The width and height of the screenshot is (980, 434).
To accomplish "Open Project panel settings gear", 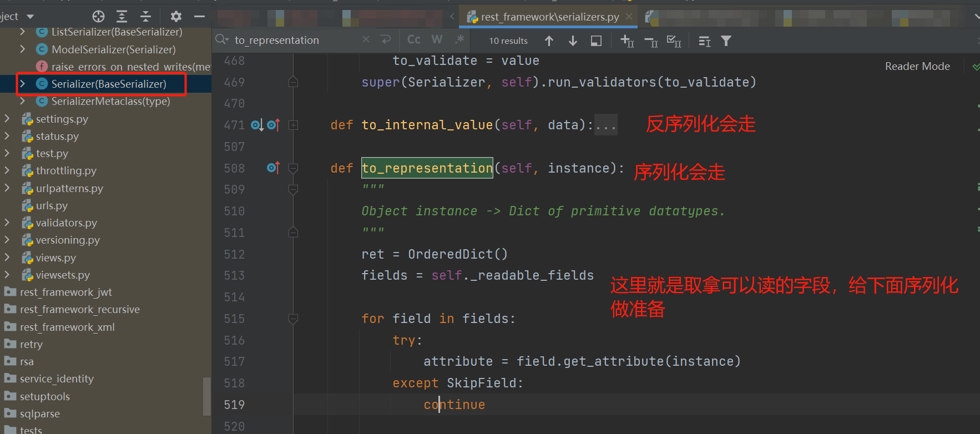I will pyautogui.click(x=176, y=16).
